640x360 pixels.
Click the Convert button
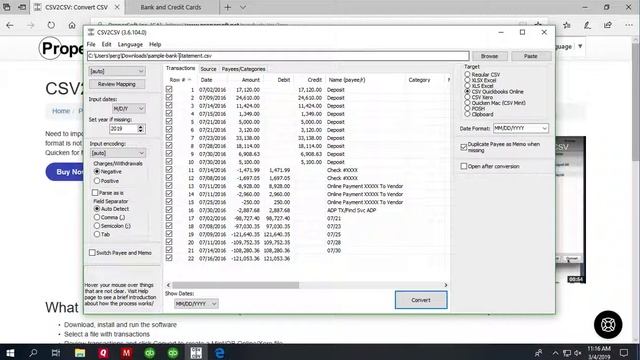coord(421,300)
